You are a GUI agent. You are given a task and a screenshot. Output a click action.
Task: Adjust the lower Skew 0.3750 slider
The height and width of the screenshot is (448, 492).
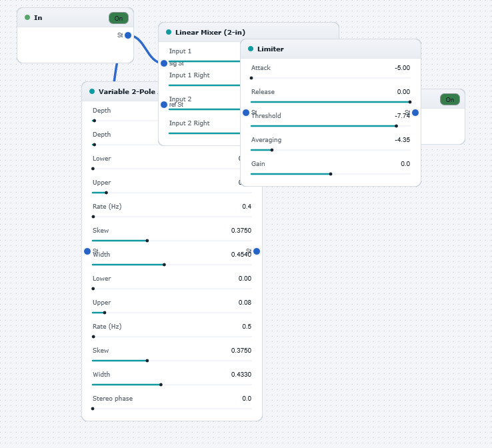(x=172, y=361)
